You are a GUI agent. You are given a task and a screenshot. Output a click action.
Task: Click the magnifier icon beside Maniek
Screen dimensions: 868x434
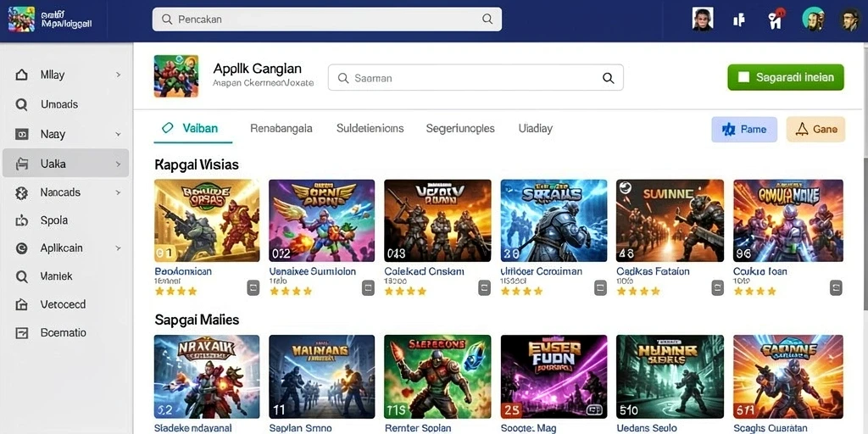coord(21,276)
